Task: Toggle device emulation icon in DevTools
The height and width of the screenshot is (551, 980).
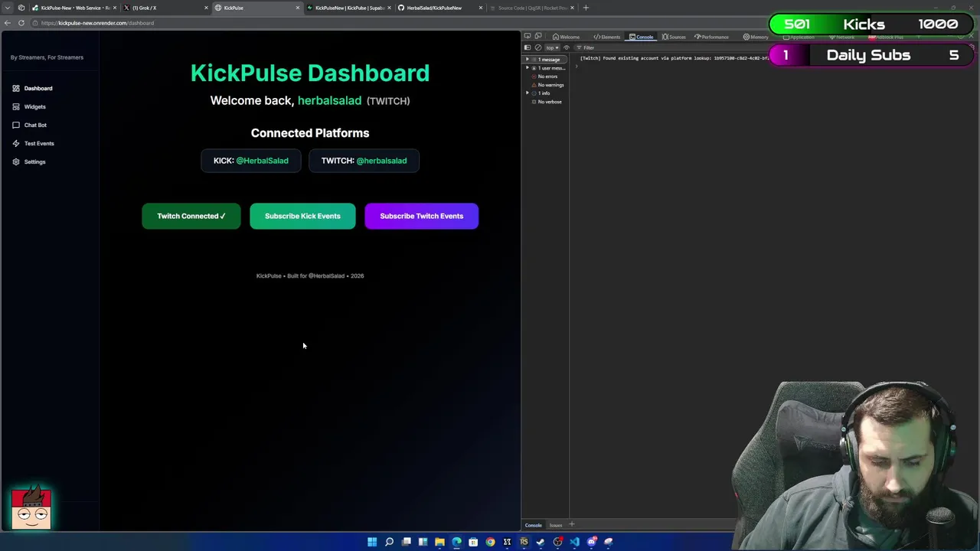Action: 538,37
